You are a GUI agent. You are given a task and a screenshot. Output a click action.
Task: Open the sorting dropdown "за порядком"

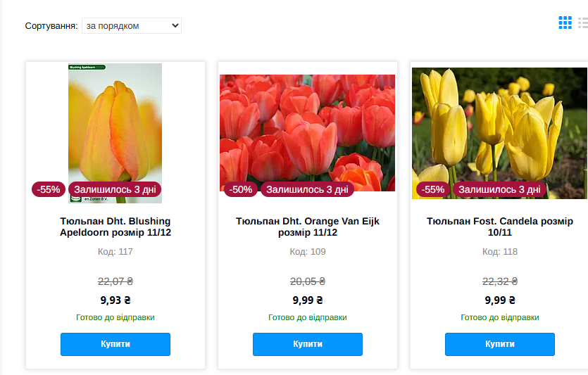(132, 26)
